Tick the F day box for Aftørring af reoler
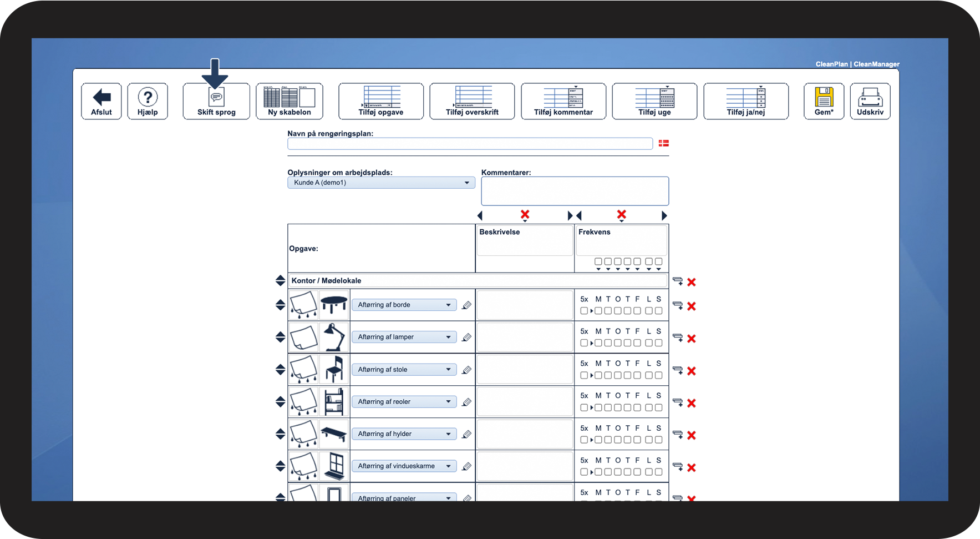 coord(637,407)
